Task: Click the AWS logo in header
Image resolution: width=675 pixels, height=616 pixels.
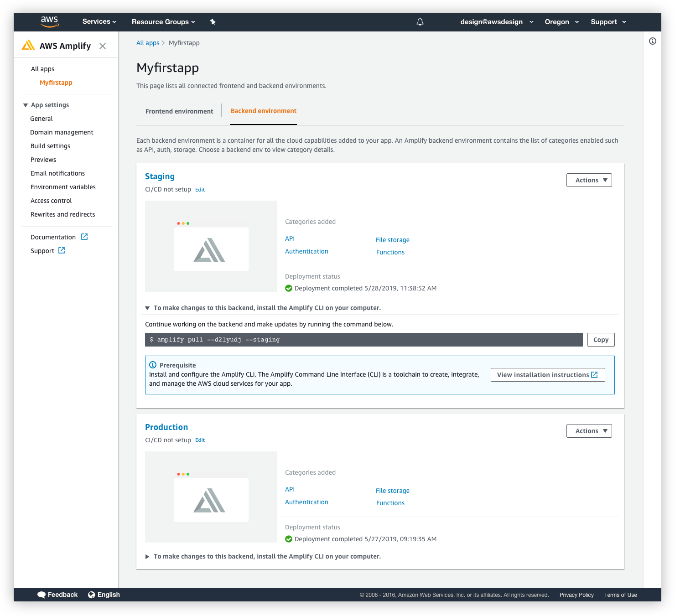Action: click(50, 21)
